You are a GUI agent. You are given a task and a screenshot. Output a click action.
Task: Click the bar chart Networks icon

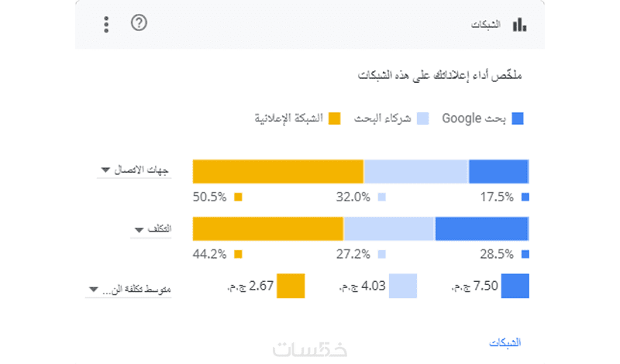pos(519,25)
